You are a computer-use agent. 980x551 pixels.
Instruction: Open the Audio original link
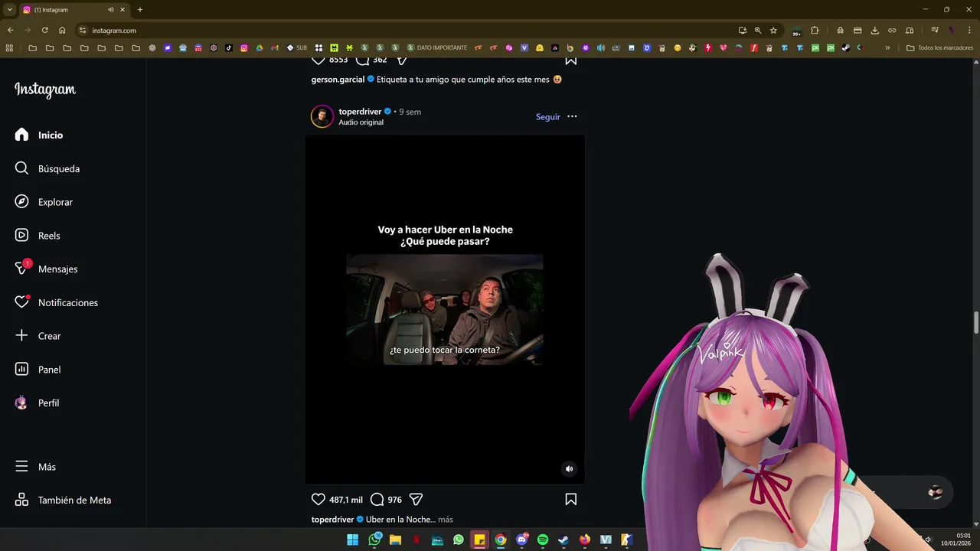pos(361,122)
